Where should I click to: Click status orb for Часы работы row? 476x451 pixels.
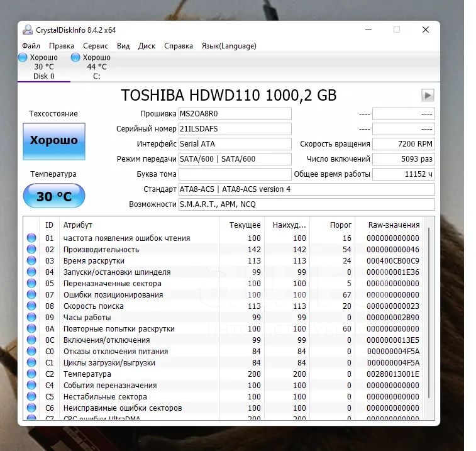click(31, 317)
